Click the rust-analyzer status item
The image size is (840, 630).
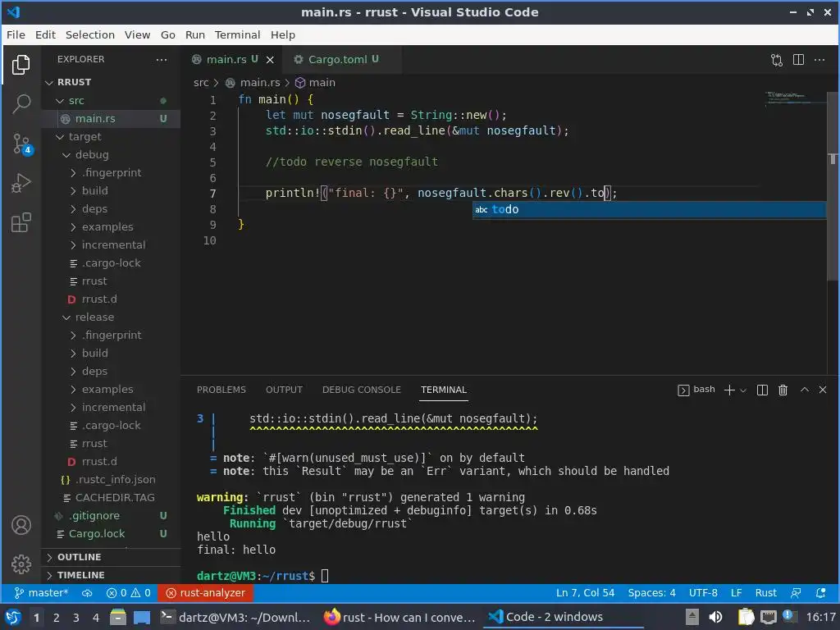205,593
